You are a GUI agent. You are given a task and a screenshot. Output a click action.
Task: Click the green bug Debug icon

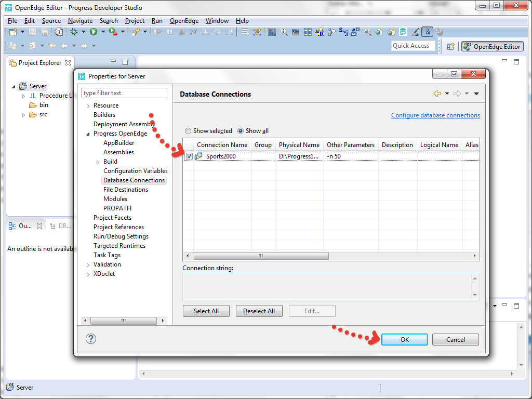[74, 32]
